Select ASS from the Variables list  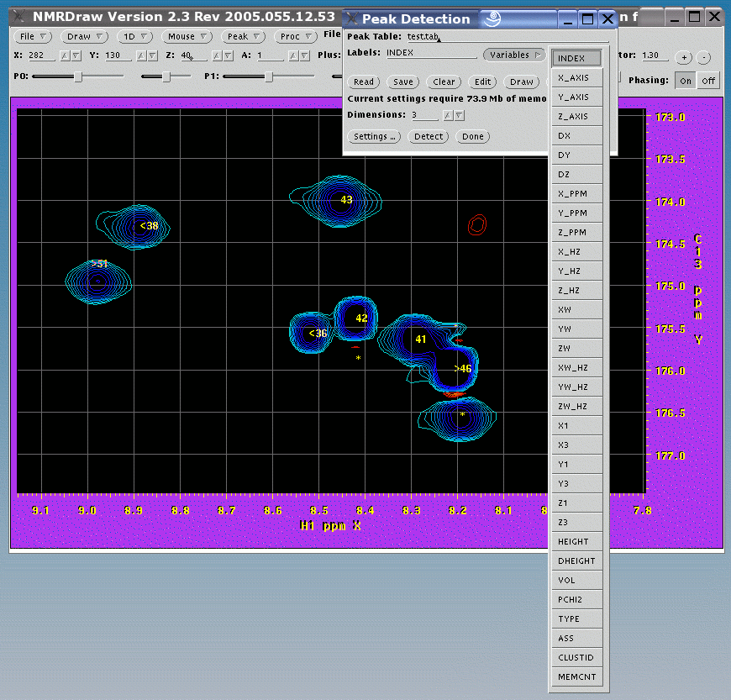(576, 638)
